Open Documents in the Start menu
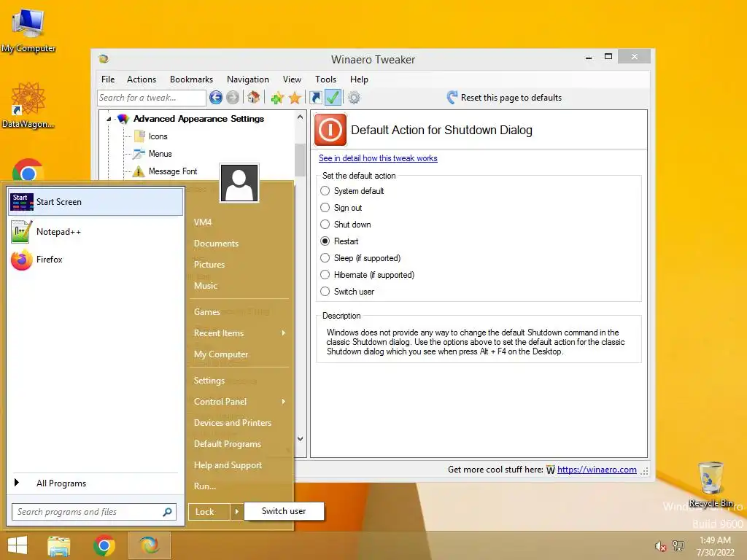This screenshot has width=747, height=560. click(x=216, y=244)
